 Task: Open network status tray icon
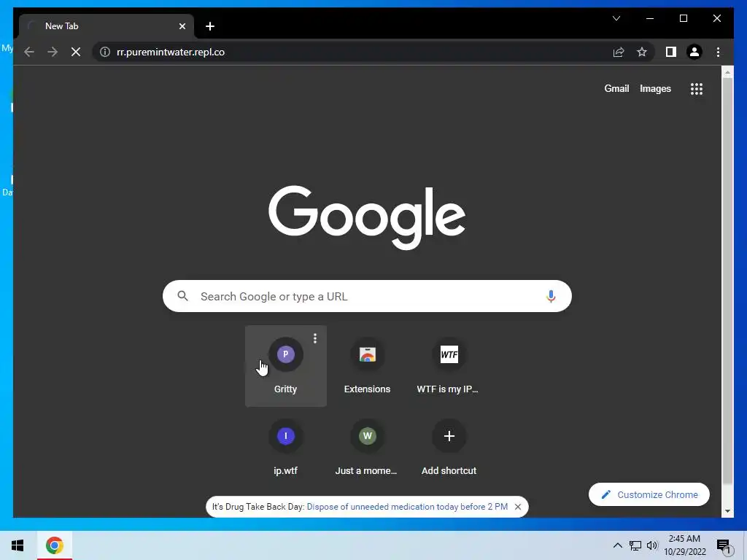(635, 545)
